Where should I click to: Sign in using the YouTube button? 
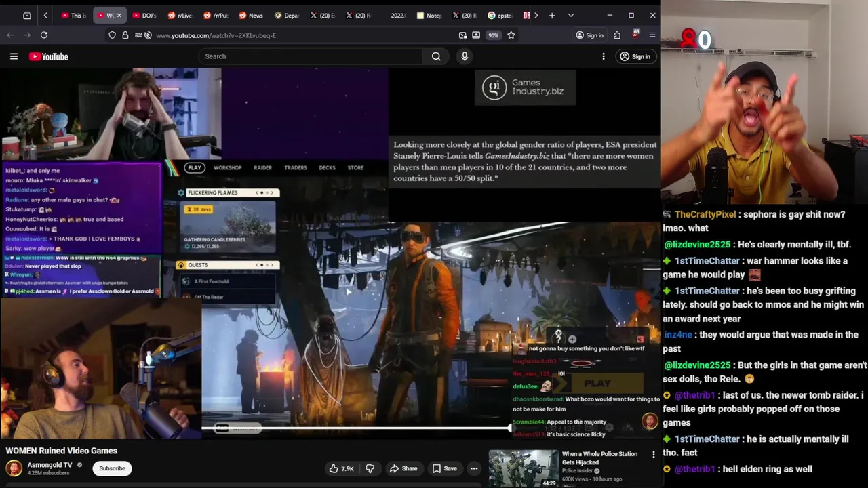coord(635,56)
